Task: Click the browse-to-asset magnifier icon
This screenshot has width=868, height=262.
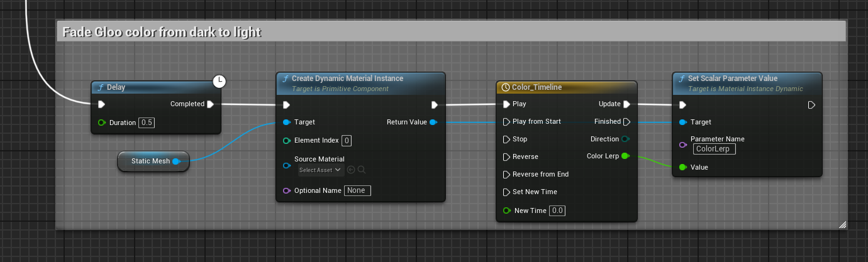Action: (x=362, y=170)
